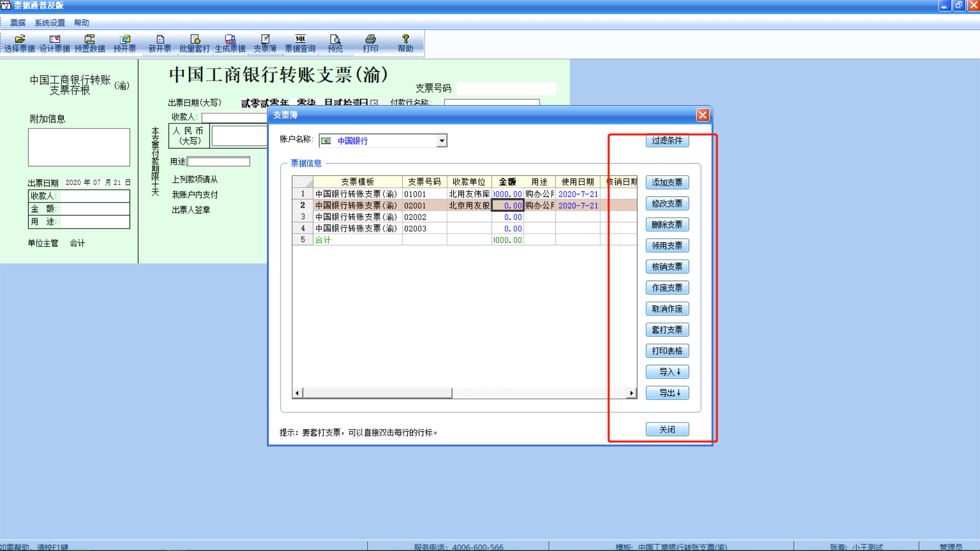Select row header 3 in the cheque table
This screenshot has width=980, height=551.
[x=303, y=217]
